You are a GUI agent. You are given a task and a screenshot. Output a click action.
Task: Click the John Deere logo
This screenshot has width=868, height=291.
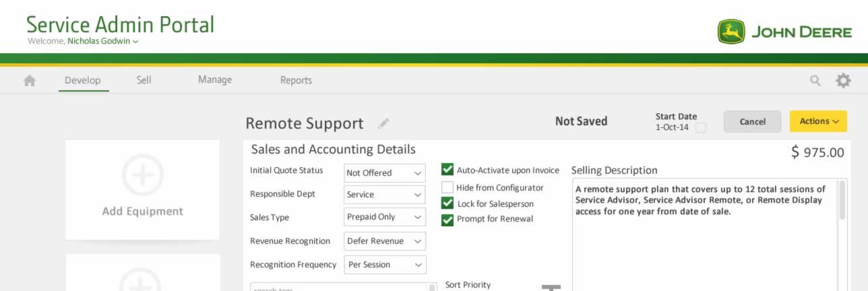pos(784,32)
